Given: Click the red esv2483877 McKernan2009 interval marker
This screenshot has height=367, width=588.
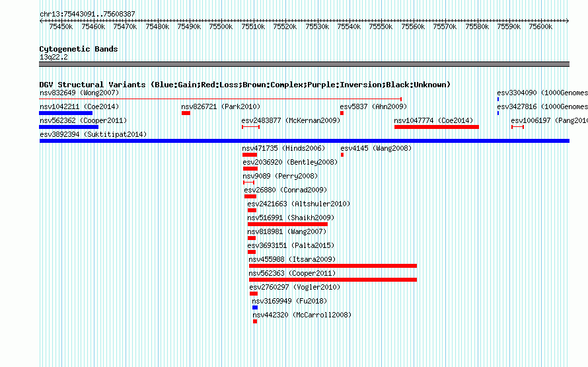Looking at the screenshot, I should 250,127.
